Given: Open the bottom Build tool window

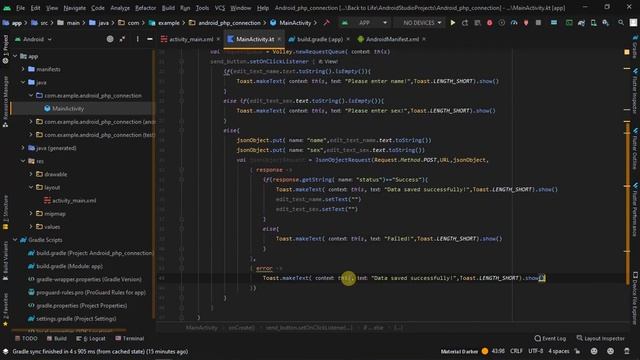Looking at the screenshot, I should click(56, 338).
